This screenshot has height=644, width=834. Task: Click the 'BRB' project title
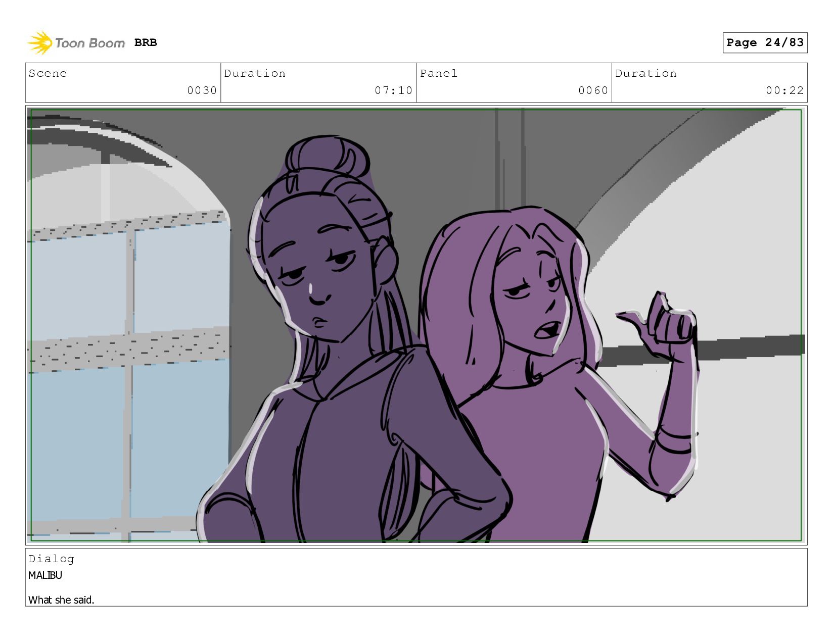tap(146, 42)
